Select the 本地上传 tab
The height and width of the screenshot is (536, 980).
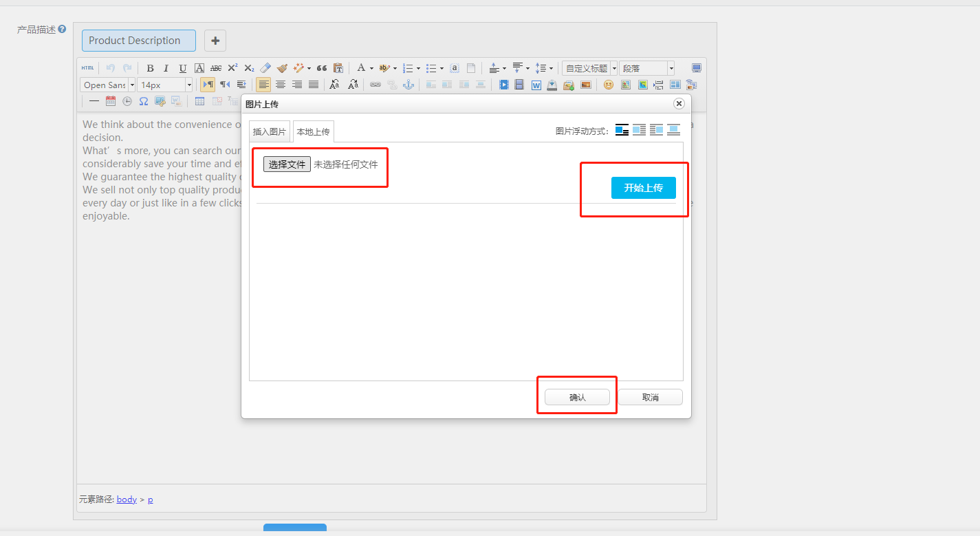313,131
